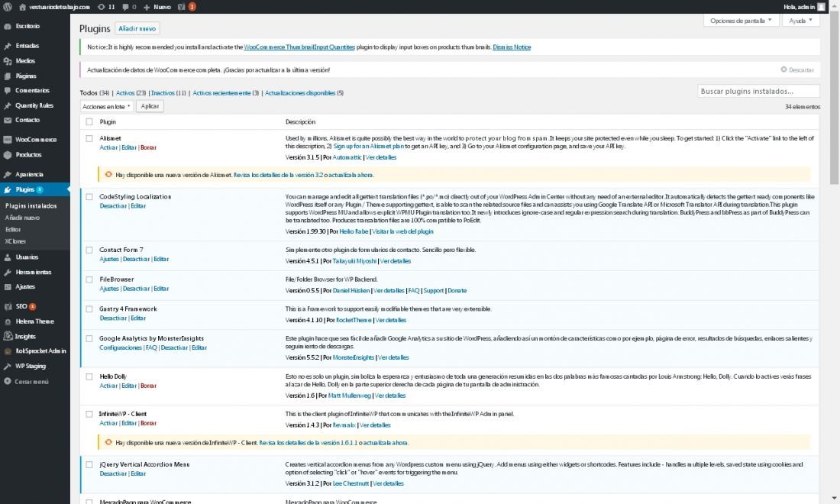
Task: Delete the Hello Dolly plugin
Action: pyautogui.click(x=148, y=386)
